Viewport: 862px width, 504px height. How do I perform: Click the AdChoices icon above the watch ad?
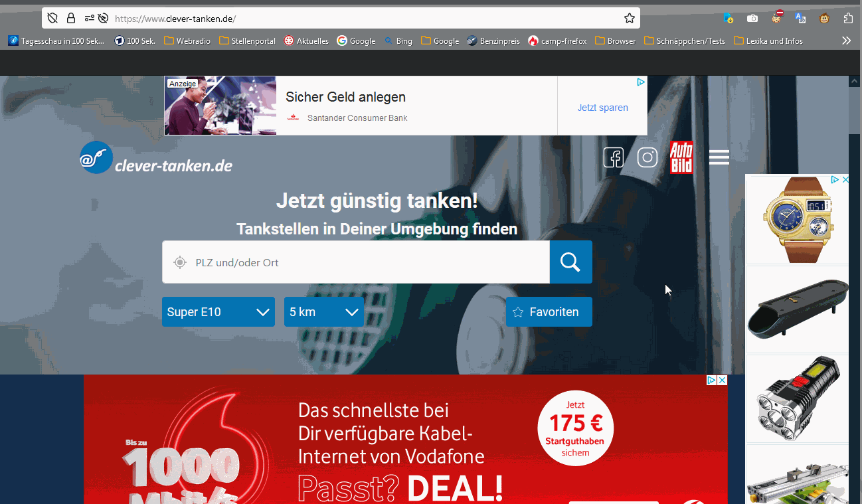click(x=835, y=180)
